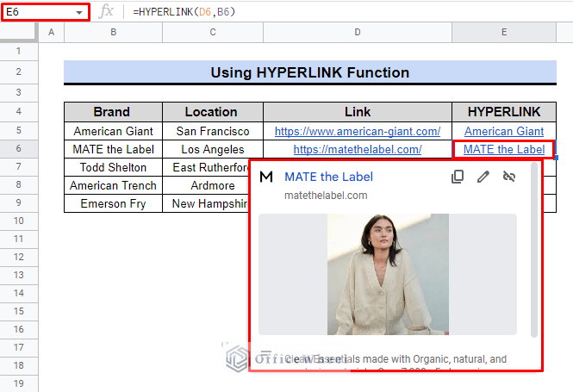Screen dimensions: 573x392
Task: Click the matethelabel.com domain text in preview
Action: 326,196
